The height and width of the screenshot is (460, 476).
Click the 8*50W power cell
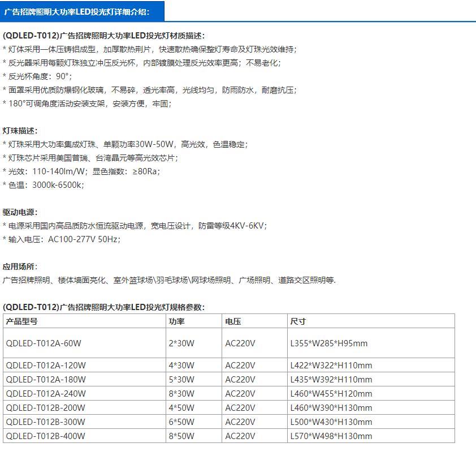point(194,436)
